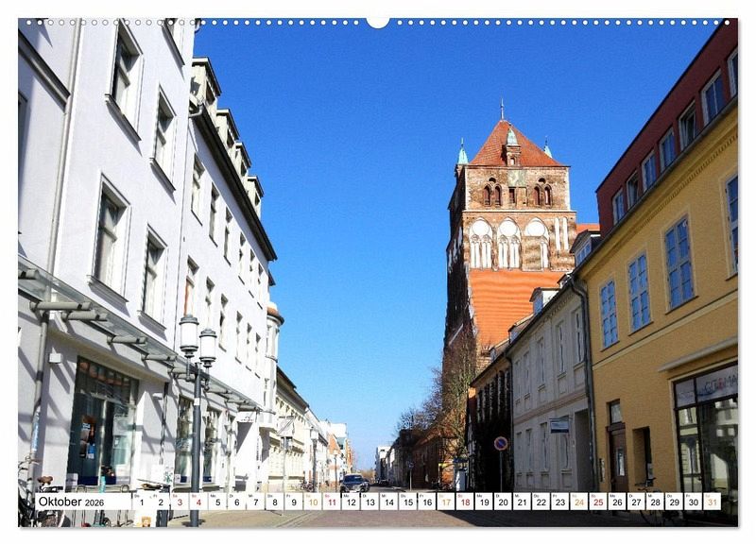Select day 23 in the calendar strip
The image size is (756, 545).
click(x=560, y=502)
